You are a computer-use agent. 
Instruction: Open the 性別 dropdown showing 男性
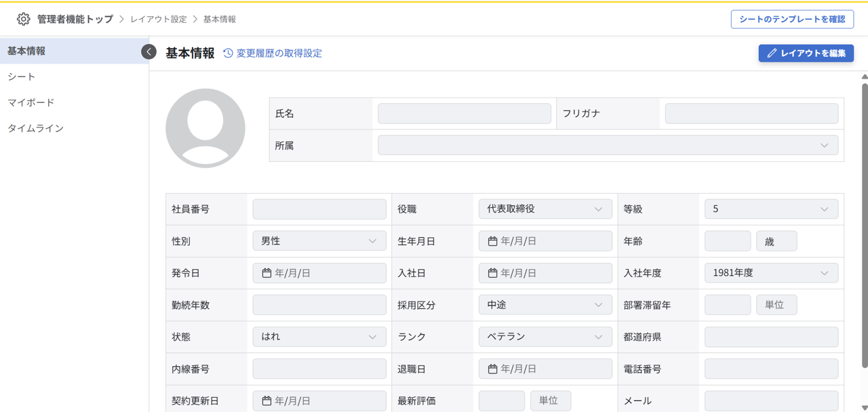319,241
